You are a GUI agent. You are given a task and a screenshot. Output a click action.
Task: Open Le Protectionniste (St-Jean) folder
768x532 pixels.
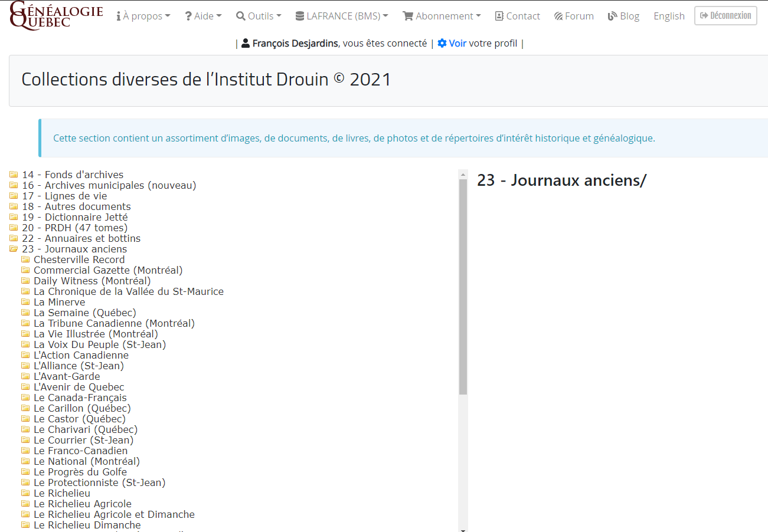pyautogui.click(x=100, y=482)
